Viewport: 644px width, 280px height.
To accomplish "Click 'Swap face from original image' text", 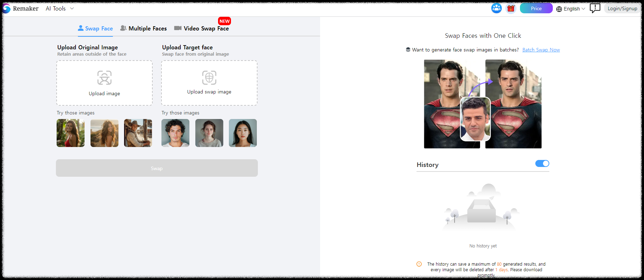I will click(x=196, y=54).
